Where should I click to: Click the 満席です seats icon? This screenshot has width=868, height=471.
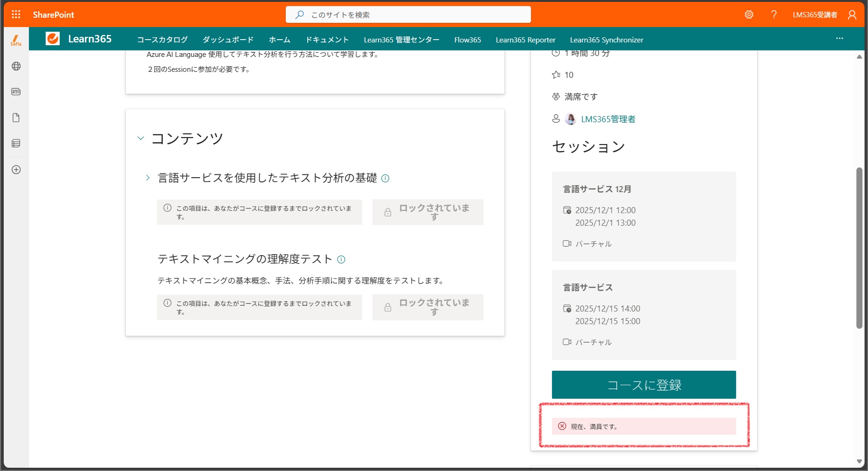(x=556, y=97)
